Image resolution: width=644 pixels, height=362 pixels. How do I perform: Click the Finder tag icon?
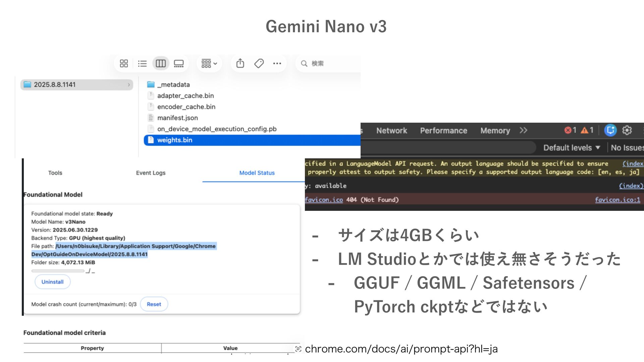click(259, 63)
